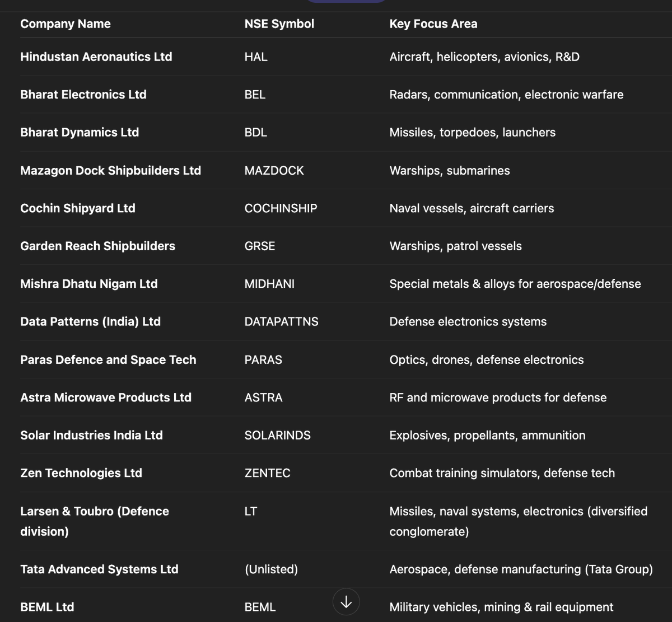The height and width of the screenshot is (622, 672).
Task: Click 'Warships, patrol vessels' text
Action: pyautogui.click(x=455, y=246)
